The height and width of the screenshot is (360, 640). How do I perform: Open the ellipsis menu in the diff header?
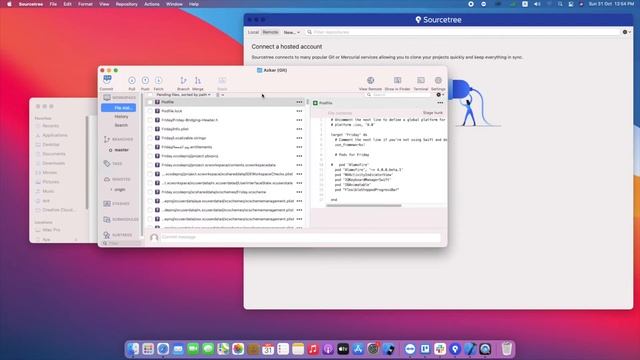(x=440, y=103)
